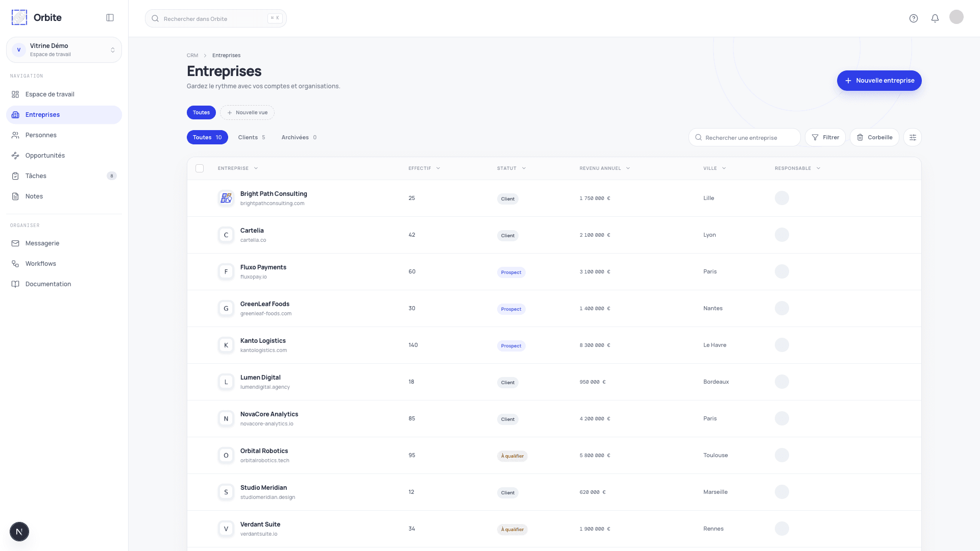Screen dimensions: 980x551
Task: Click the Client badge of Lumen Digital
Action: pos(508,383)
